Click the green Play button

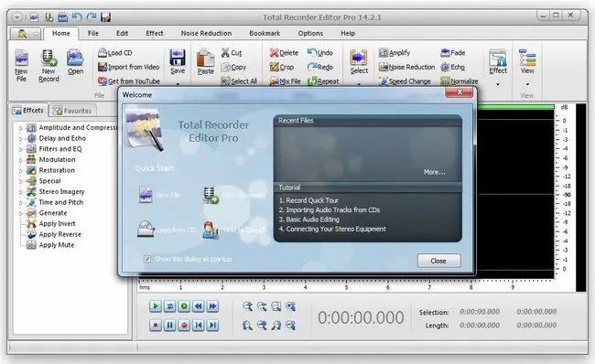click(x=156, y=306)
